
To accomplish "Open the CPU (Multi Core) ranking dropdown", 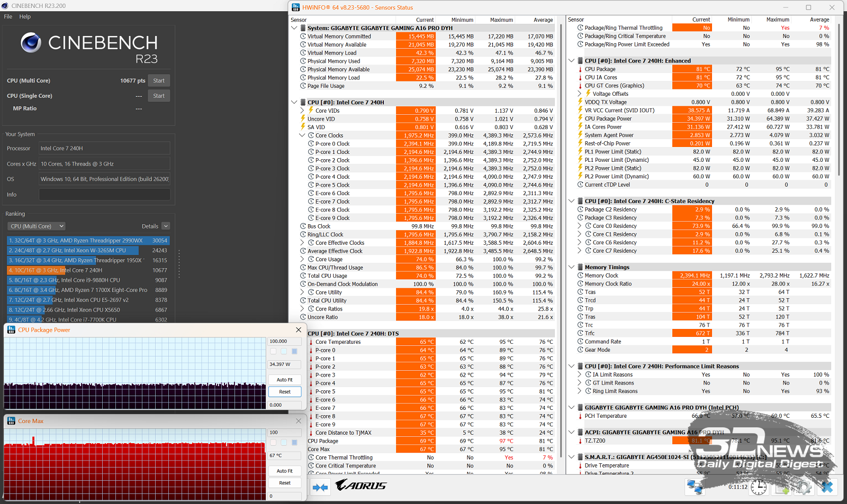I will (37, 226).
